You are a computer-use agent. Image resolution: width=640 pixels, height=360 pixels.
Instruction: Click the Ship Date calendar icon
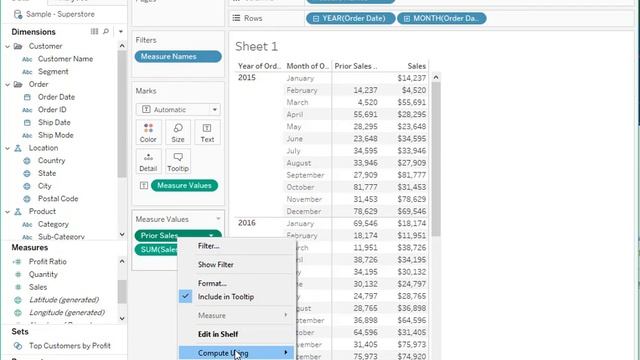(x=27, y=122)
